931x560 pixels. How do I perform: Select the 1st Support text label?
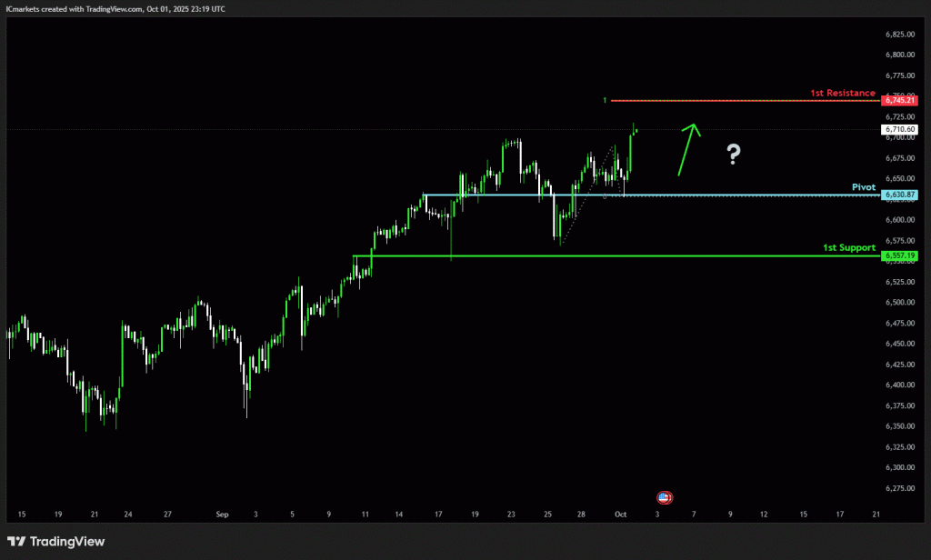pyautogui.click(x=849, y=247)
